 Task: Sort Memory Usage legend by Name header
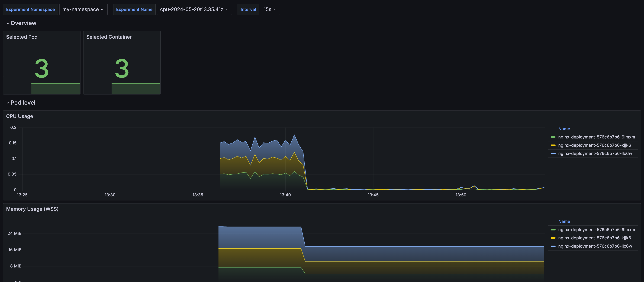coord(564,221)
